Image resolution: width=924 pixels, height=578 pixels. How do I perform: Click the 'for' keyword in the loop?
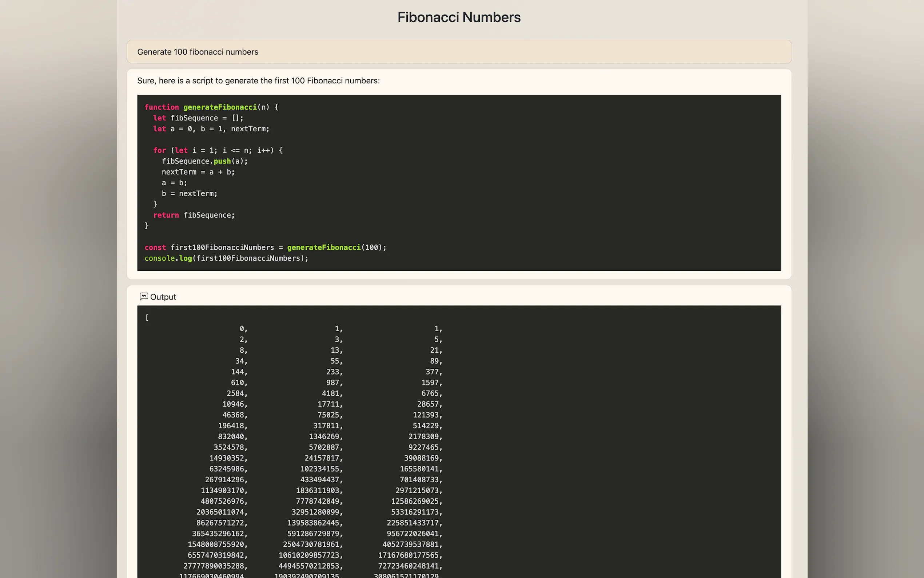(x=159, y=150)
